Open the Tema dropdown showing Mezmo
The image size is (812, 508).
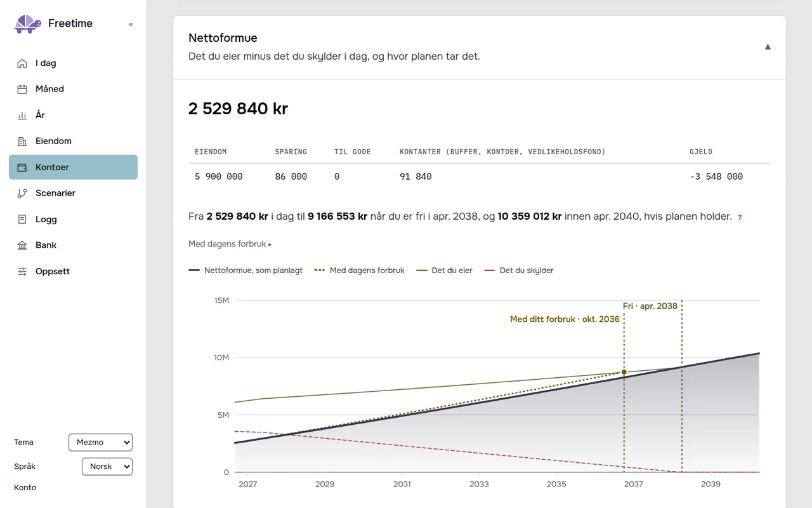[x=100, y=443]
